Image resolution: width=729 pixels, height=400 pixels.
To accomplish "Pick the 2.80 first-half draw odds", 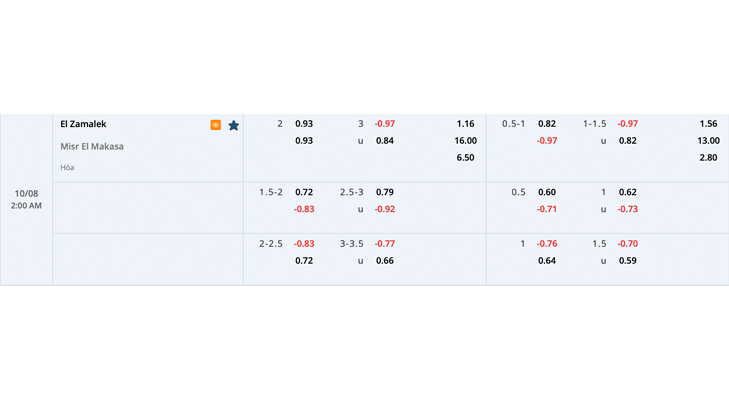I will coord(708,158).
